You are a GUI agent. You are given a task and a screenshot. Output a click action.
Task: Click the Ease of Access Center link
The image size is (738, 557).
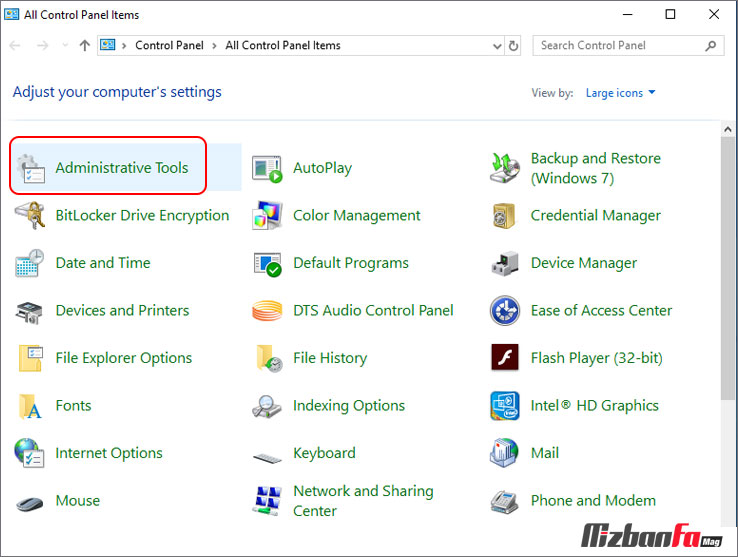[x=601, y=310]
